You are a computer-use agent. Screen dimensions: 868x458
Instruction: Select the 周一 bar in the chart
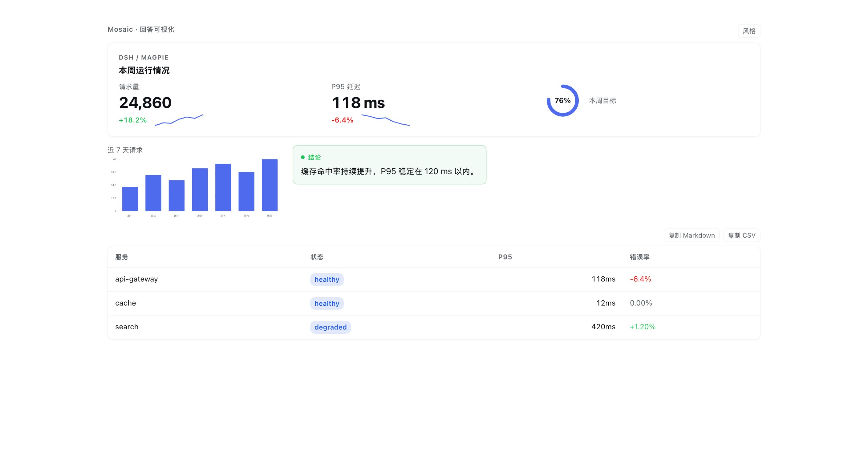coord(130,199)
